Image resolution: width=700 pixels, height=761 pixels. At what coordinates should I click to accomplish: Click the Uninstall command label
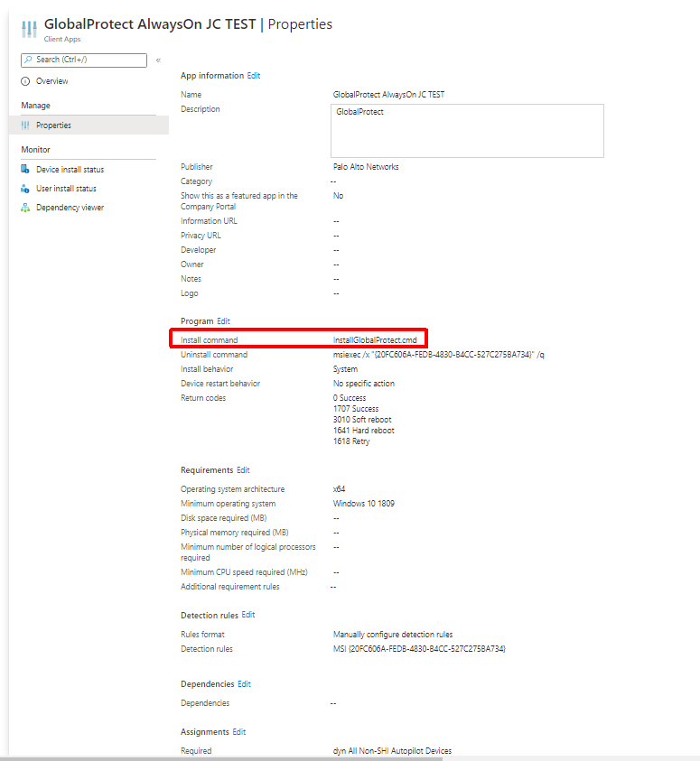[x=214, y=355]
